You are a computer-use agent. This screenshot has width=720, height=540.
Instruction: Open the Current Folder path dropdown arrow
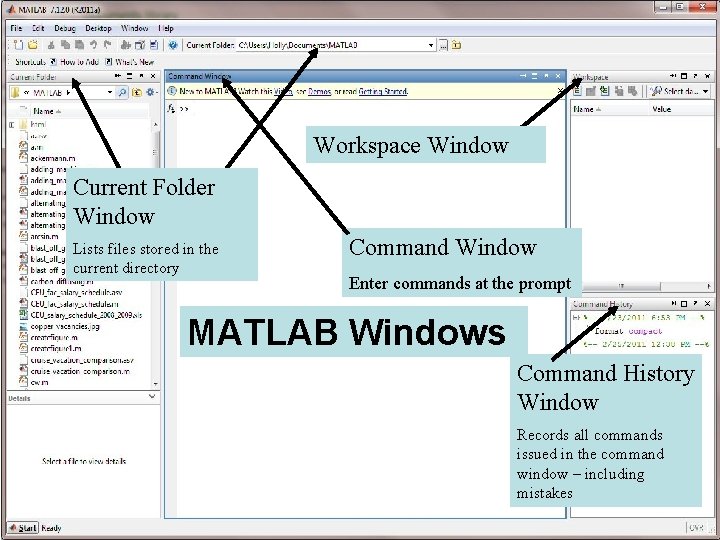431,45
